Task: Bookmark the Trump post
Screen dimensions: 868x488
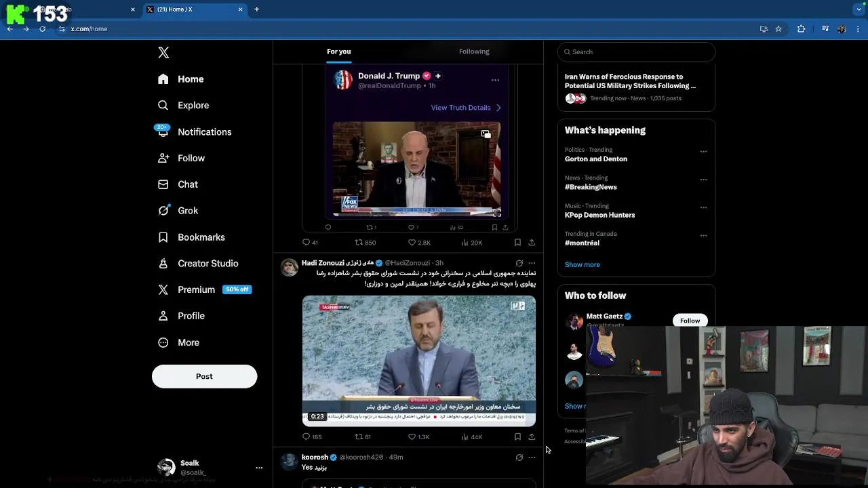Action: pyautogui.click(x=517, y=243)
